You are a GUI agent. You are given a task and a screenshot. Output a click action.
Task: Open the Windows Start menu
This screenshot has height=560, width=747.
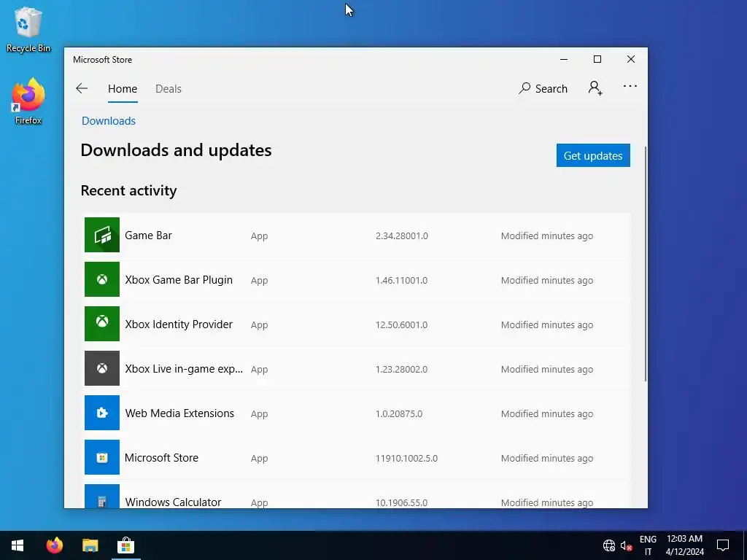18,545
